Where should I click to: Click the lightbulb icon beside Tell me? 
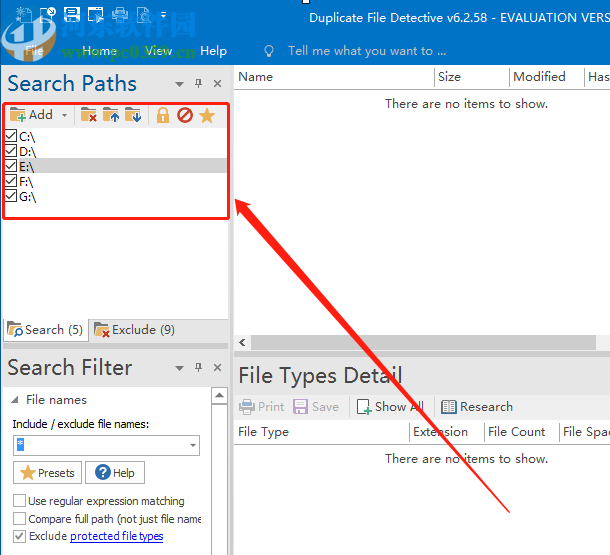point(268,51)
